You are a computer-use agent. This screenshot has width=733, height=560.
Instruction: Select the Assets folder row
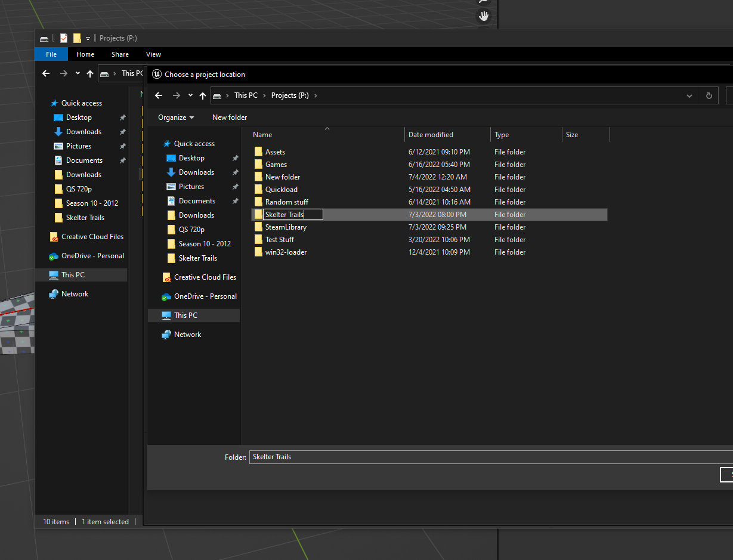pos(429,152)
